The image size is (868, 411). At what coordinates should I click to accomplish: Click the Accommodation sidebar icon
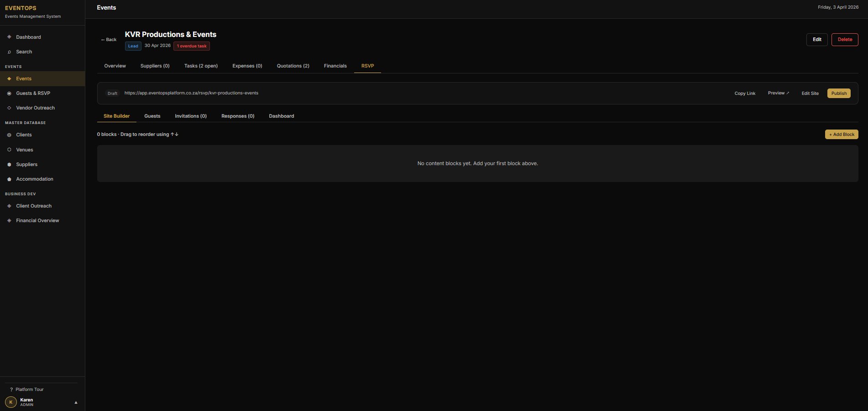pos(9,179)
